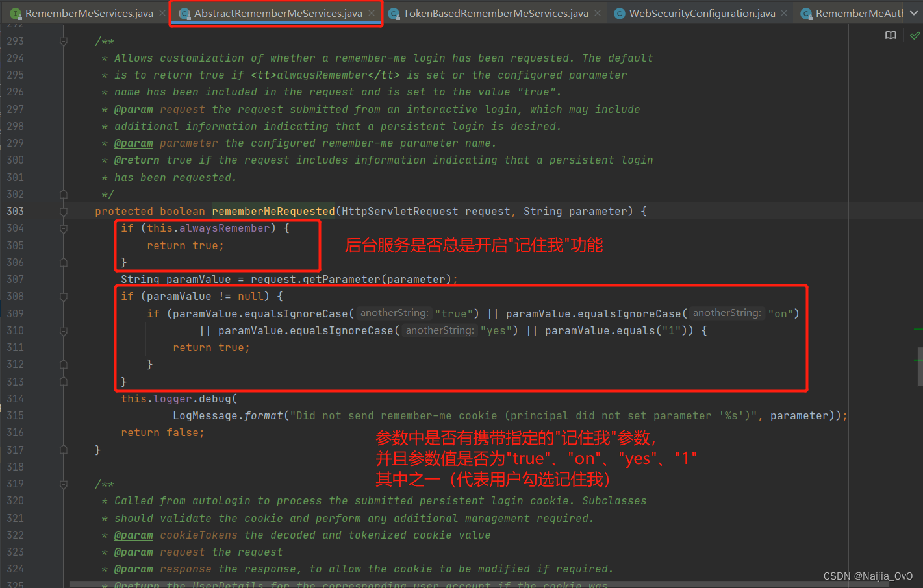Image resolution: width=923 pixels, height=588 pixels.
Task: Click the @param tag on line 299
Action: click(x=134, y=143)
